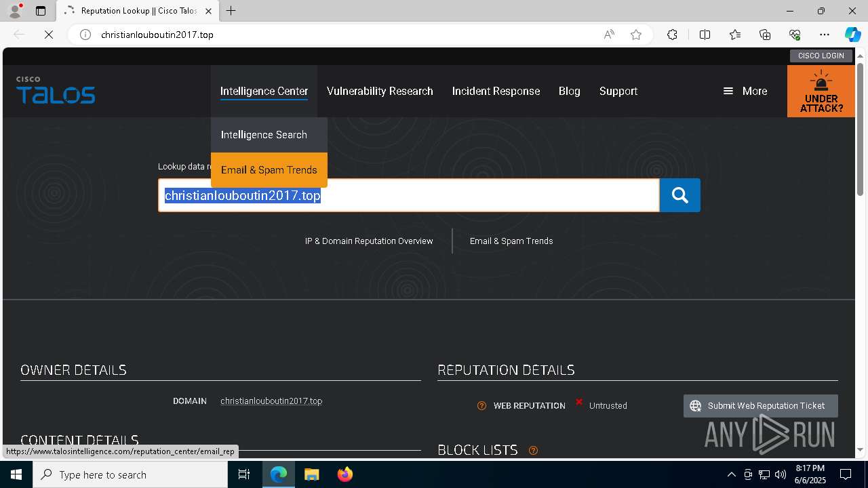Image resolution: width=868 pixels, height=488 pixels.
Task: Open the More hamburger menu
Action: point(745,91)
